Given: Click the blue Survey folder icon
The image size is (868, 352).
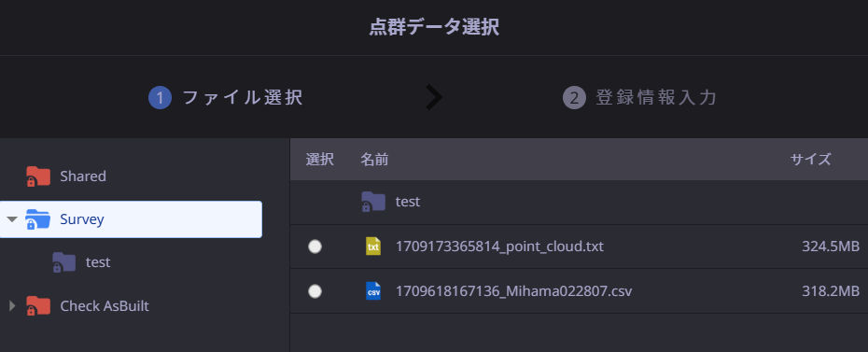Looking at the screenshot, I should (x=38, y=219).
